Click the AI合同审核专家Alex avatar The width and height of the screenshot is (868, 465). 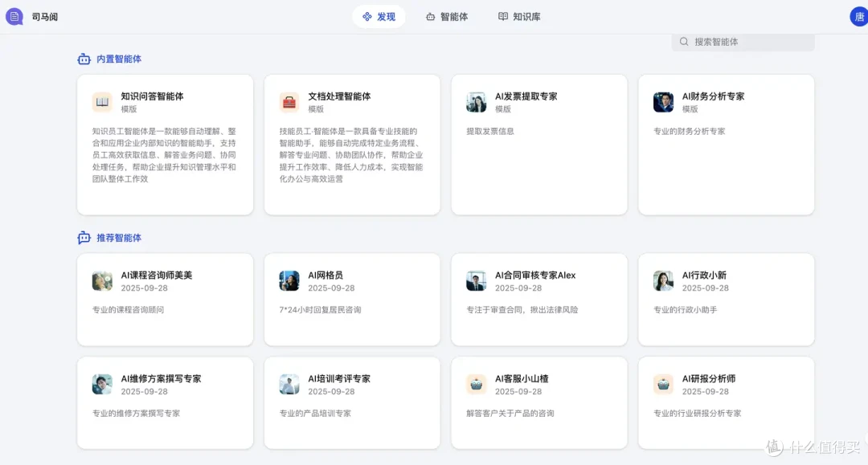(476, 281)
